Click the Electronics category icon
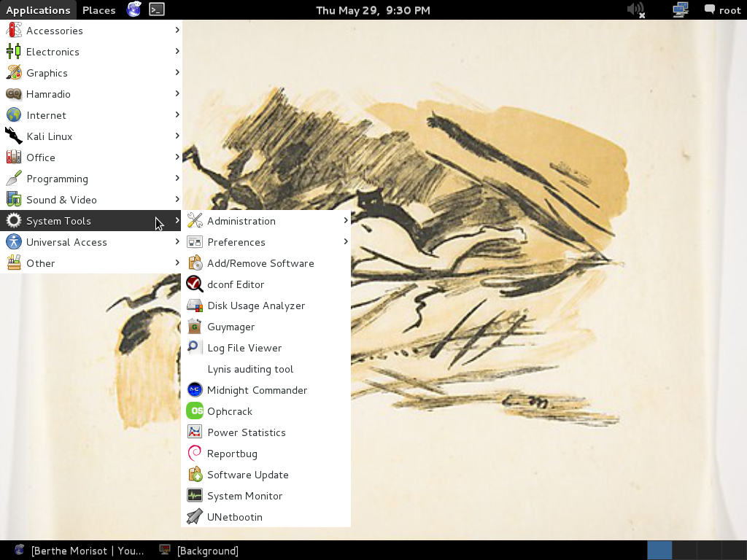The width and height of the screenshot is (747, 560). pyautogui.click(x=14, y=52)
